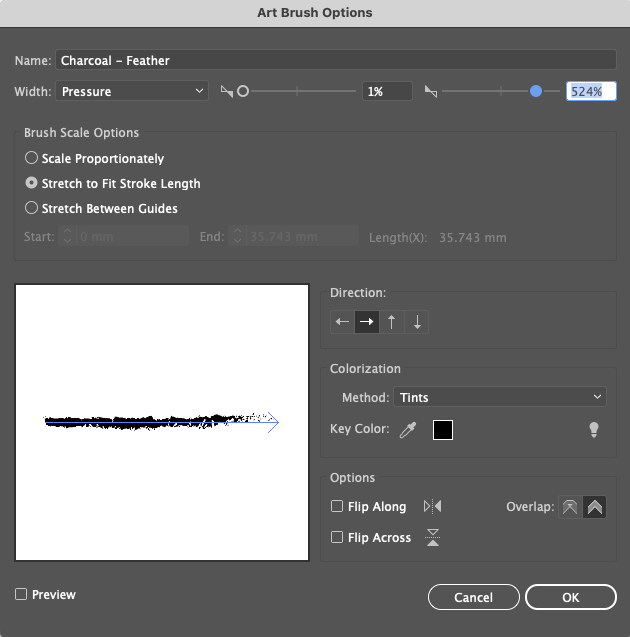The width and height of the screenshot is (630, 637).
Task: Click the Direction section label
Action: point(358,292)
